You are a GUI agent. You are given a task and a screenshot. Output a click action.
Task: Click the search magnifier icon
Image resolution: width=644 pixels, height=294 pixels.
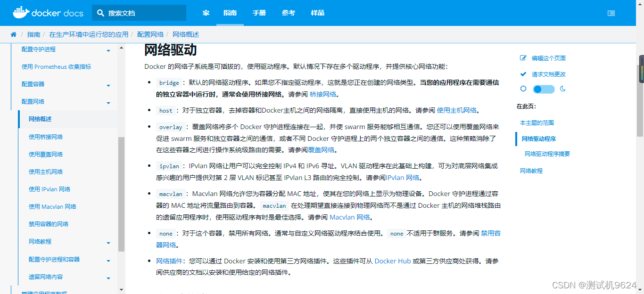100,13
